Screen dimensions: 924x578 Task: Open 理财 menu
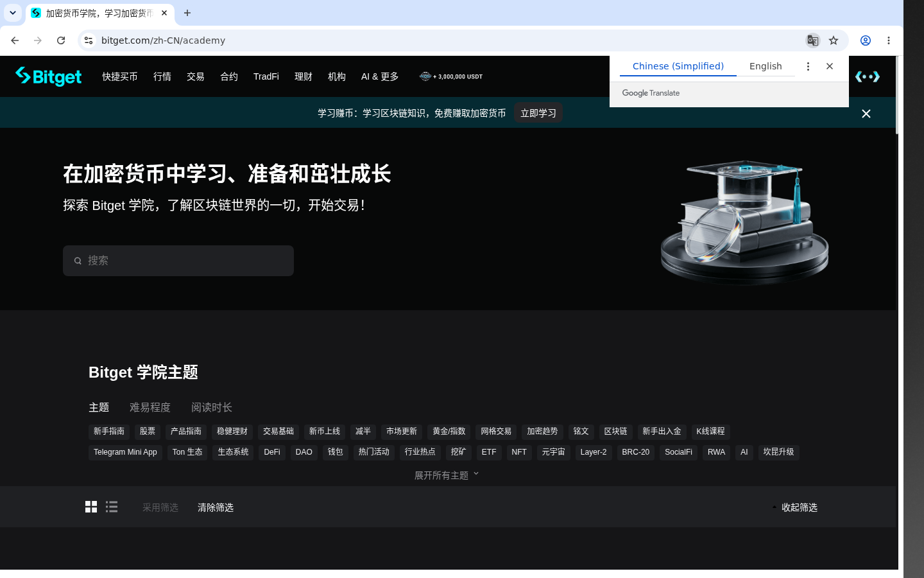304,76
